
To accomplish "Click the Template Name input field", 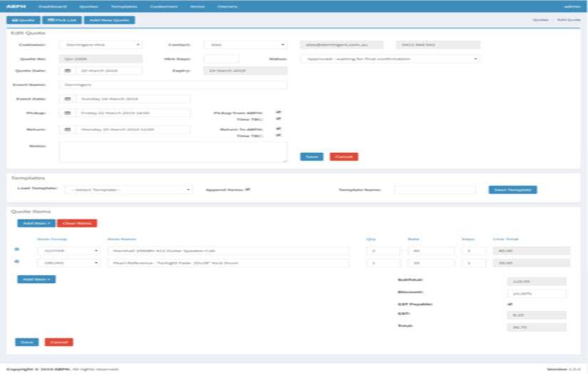I will coord(435,189).
